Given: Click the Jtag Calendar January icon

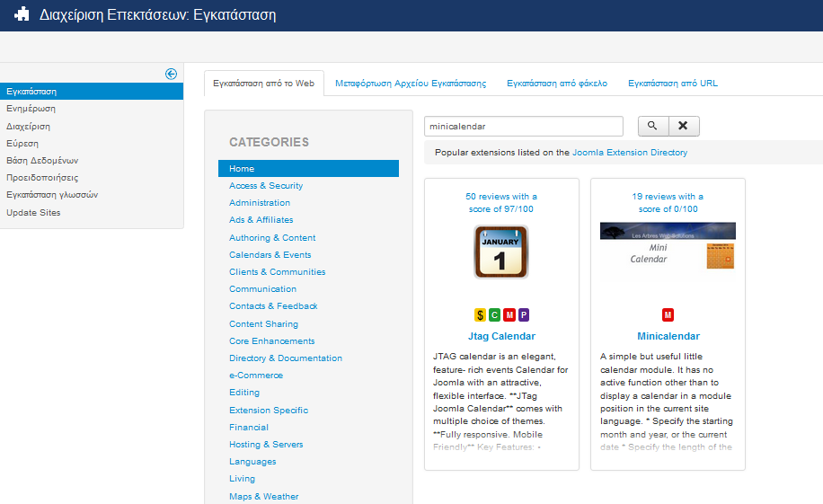Looking at the screenshot, I should (x=500, y=252).
